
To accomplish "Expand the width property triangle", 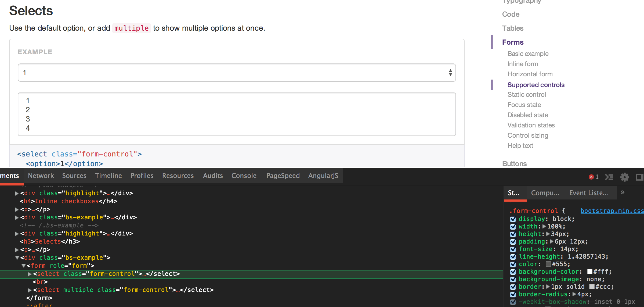I will coord(544,226).
